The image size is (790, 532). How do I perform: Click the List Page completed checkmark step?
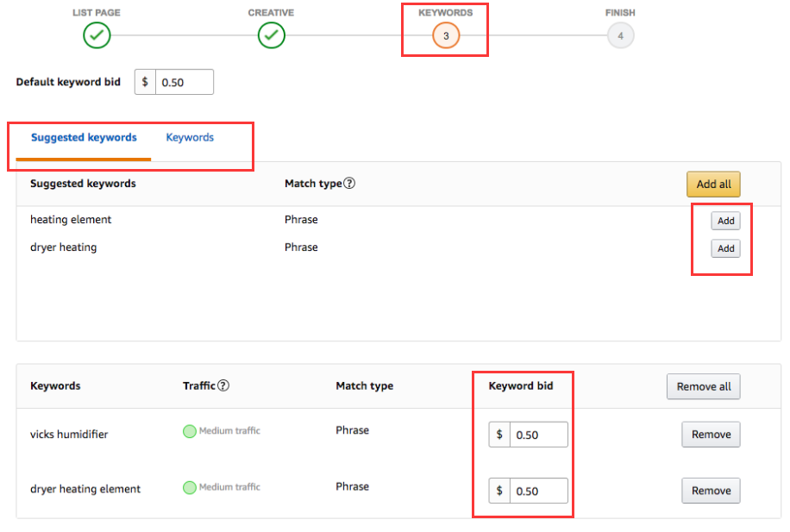97,35
